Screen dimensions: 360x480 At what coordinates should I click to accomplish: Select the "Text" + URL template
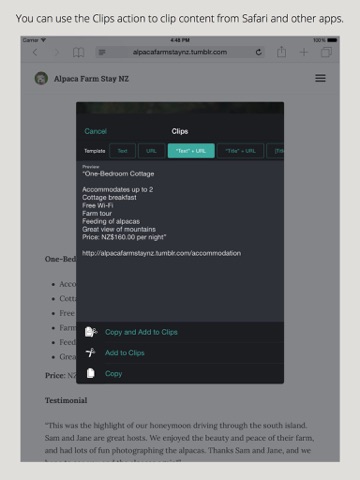[191, 151]
